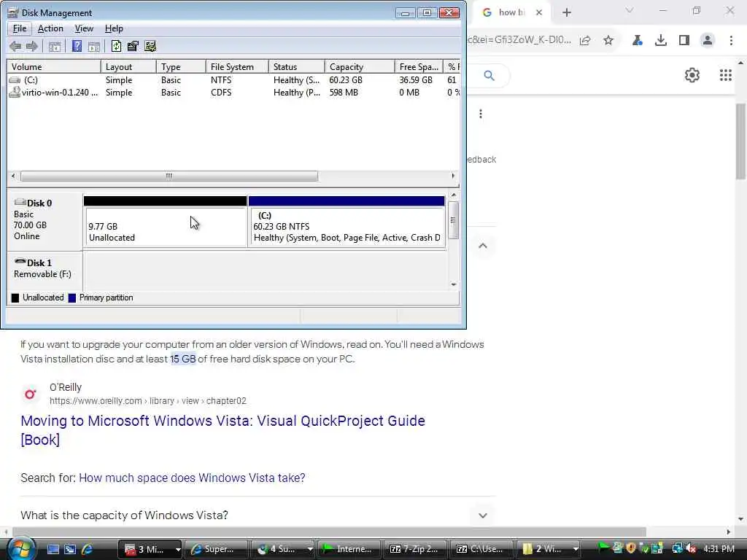Viewport: 747px width, 560px height.
Task: Toggle Show/Hide Console Tree icon
Action: point(54,46)
